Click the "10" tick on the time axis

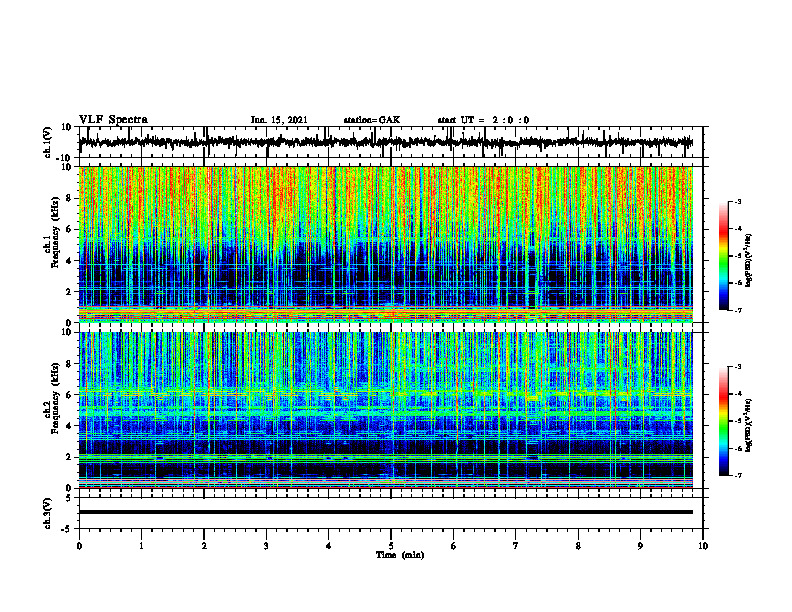click(x=703, y=546)
